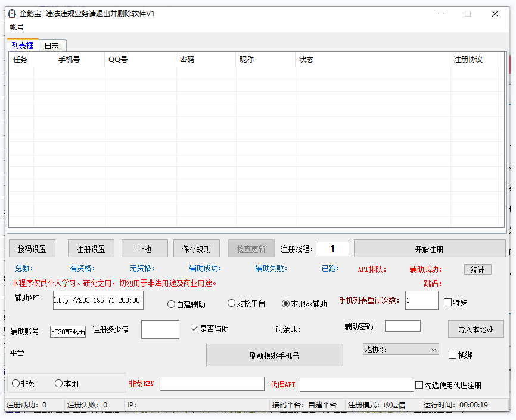Focus the 代理API input field

[x=356, y=385]
